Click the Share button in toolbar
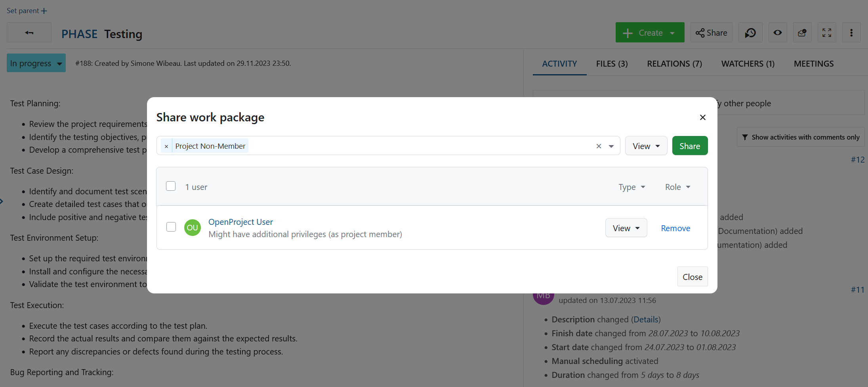 [712, 33]
